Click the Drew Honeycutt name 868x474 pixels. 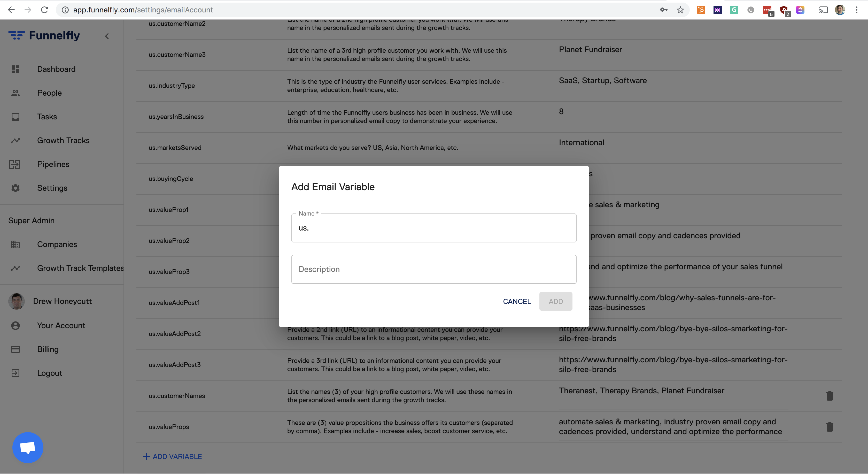[62, 301]
